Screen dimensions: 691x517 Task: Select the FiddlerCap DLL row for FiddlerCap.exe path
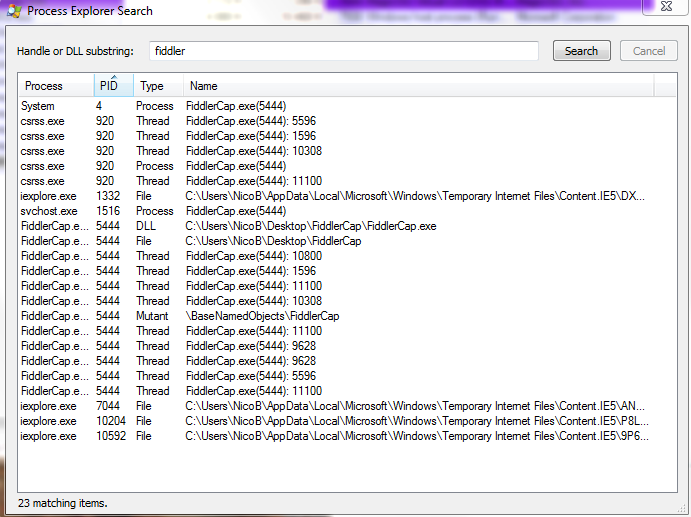[x=347, y=226]
